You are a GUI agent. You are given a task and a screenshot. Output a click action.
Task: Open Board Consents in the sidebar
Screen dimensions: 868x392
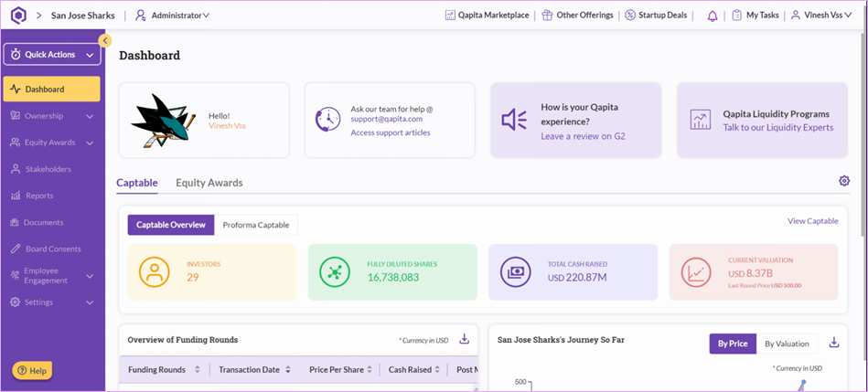click(x=52, y=249)
